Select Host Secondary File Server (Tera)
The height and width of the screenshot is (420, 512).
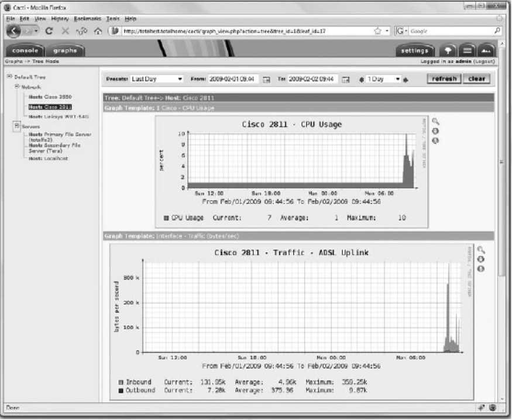pos(54,148)
